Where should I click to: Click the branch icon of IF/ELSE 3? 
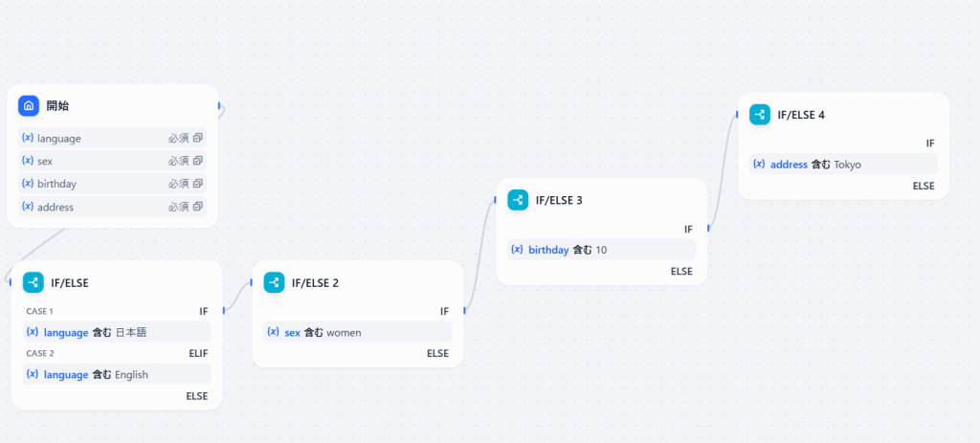pos(518,200)
